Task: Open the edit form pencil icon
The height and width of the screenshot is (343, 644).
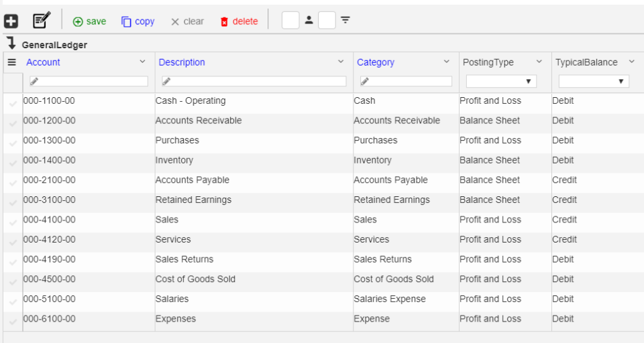Action: 42,21
